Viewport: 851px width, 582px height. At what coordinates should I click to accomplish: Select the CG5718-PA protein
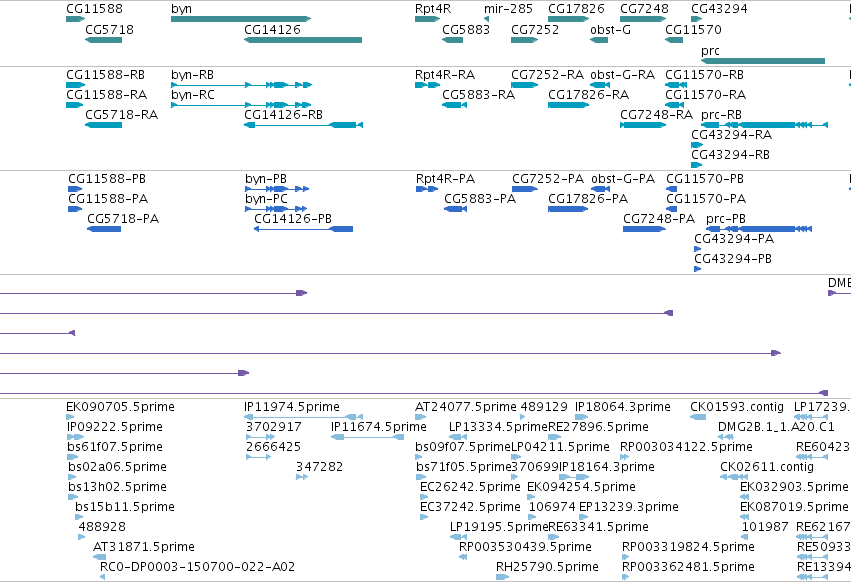[x=104, y=229]
